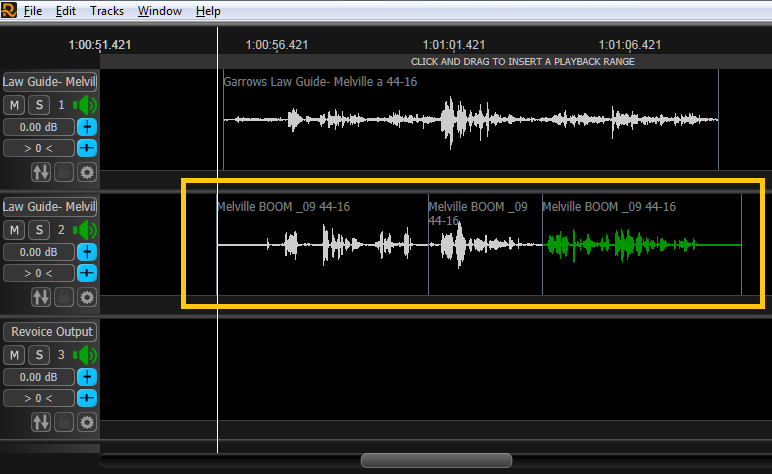Click the up-down arrows icon on track 2

pyautogui.click(x=41, y=297)
